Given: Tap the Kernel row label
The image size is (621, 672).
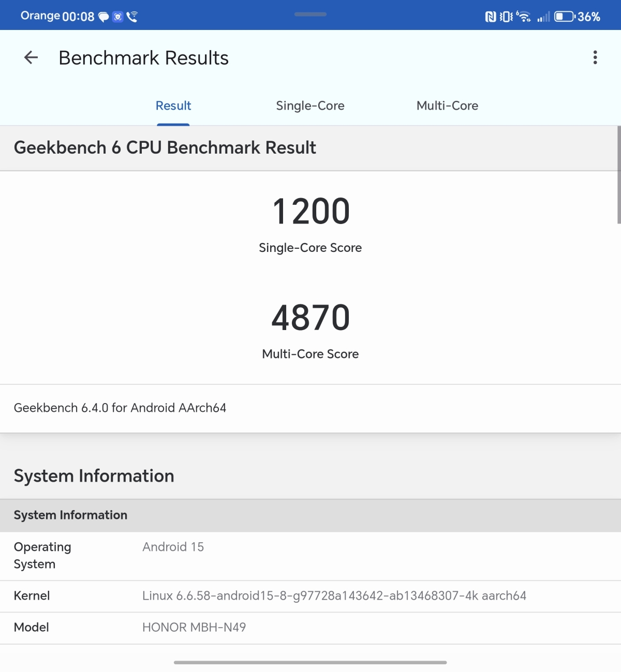Looking at the screenshot, I should pos(32,595).
